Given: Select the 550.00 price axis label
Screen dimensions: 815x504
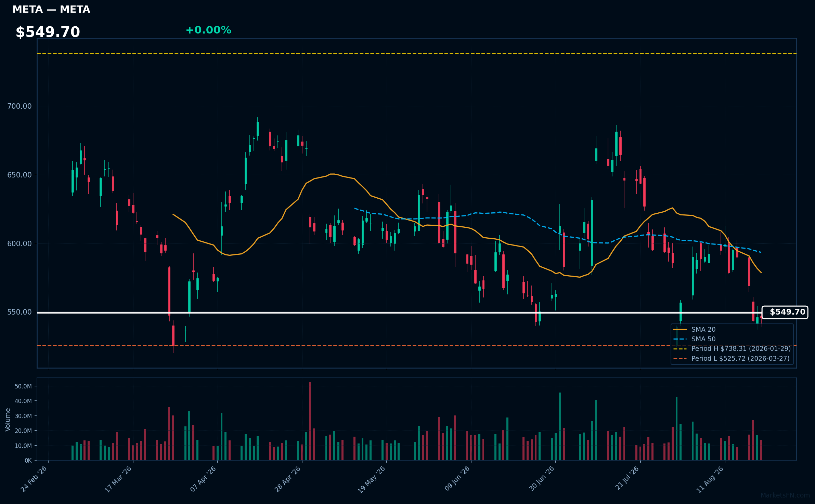Looking at the screenshot, I should click(x=20, y=312).
